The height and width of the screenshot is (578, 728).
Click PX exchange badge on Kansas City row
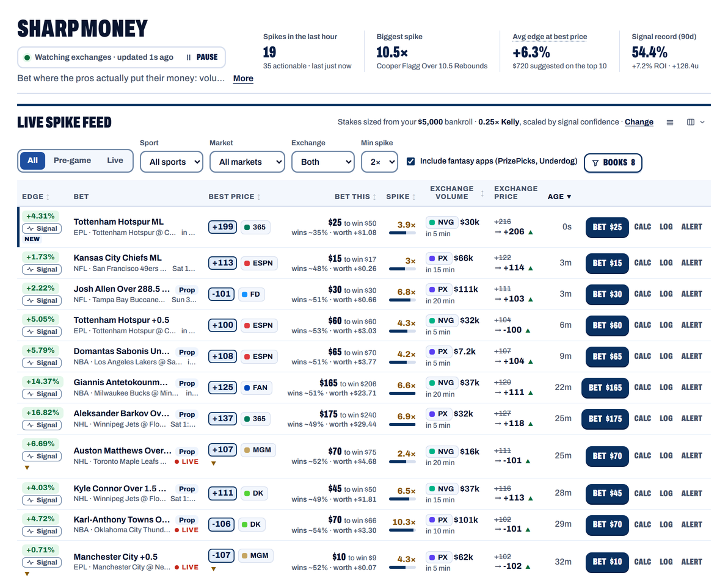[439, 258]
